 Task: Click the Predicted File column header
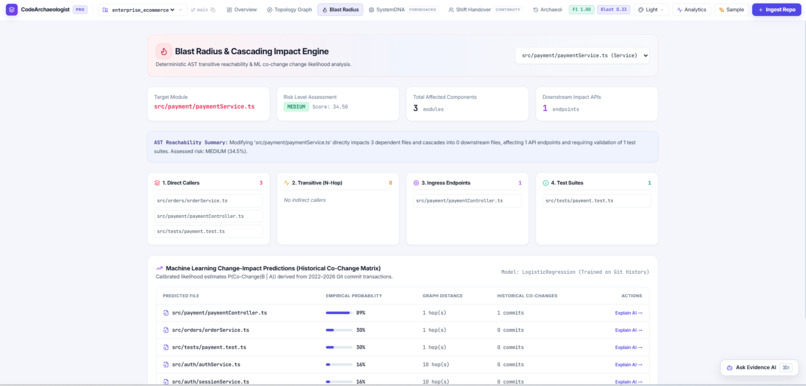[x=181, y=296]
